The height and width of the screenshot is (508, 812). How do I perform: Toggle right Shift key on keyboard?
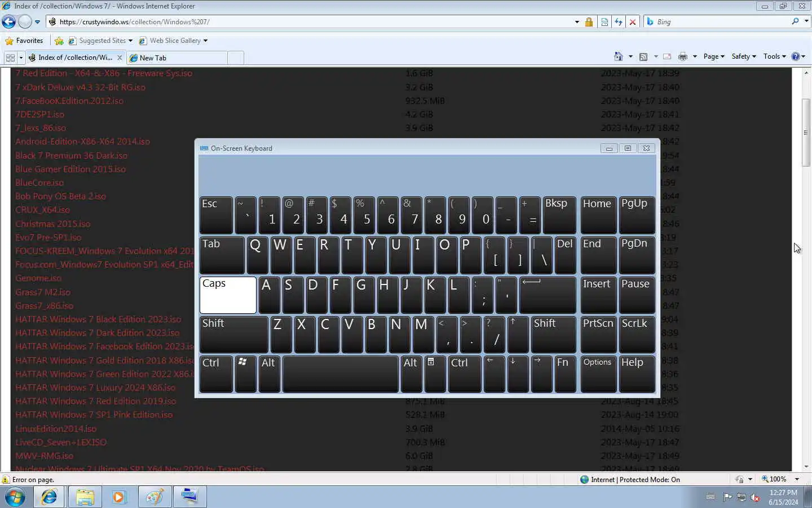pyautogui.click(x=554, y=335)
